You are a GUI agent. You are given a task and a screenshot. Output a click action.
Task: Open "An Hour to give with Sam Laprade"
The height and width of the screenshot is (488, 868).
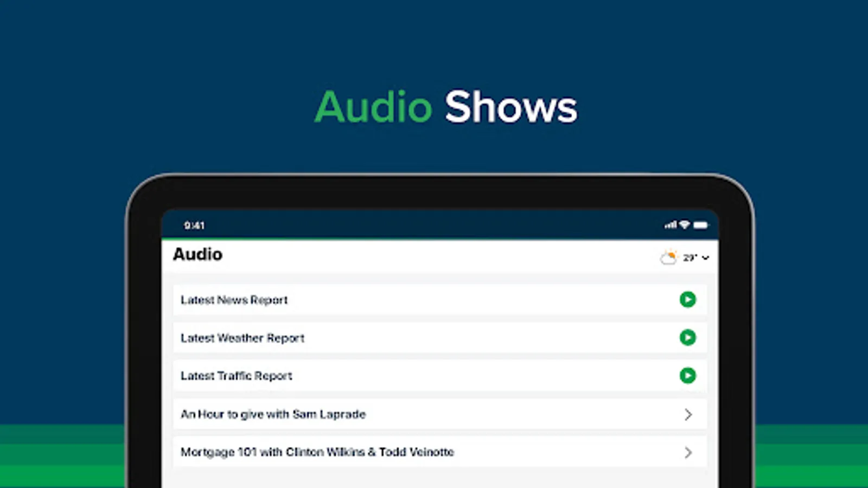440,414
